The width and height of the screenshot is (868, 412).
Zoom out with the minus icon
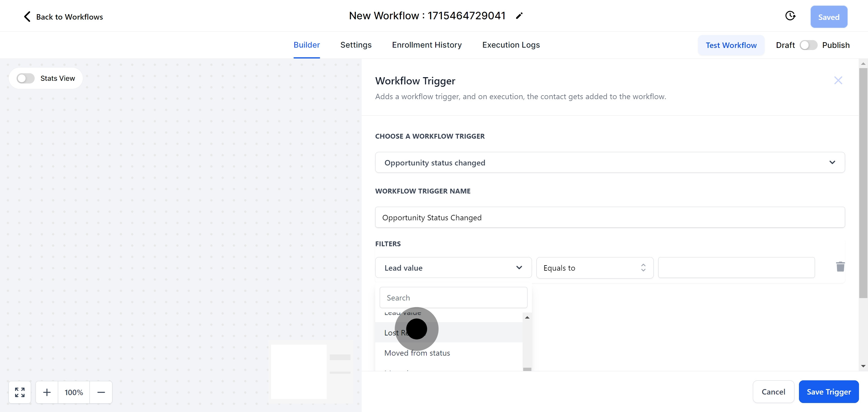tap(101, 392)
